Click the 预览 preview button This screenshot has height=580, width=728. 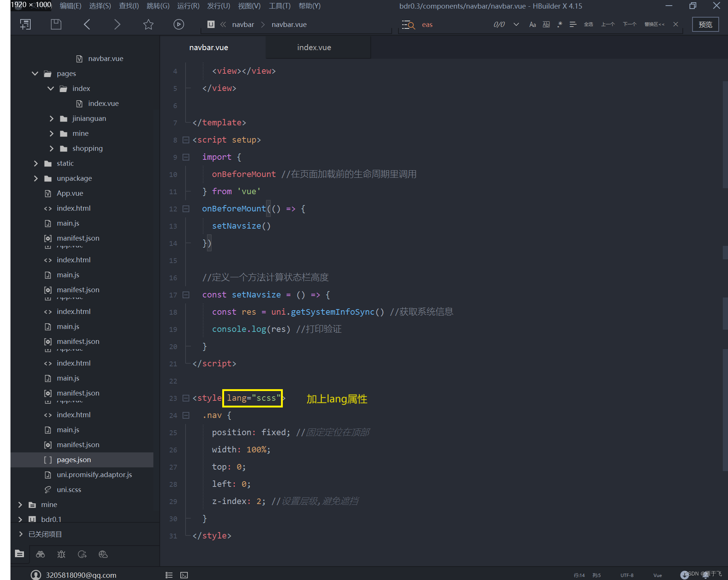(x=705, y=24)
